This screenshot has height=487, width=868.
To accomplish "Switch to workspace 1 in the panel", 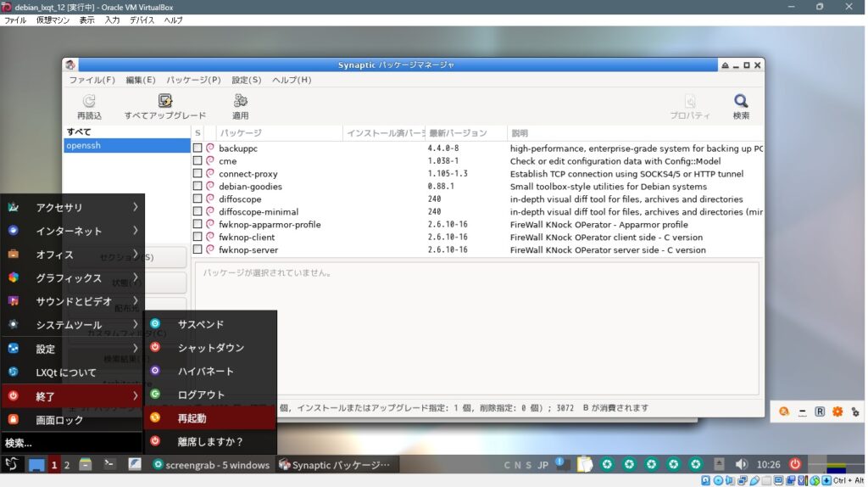I will [53, 465].
